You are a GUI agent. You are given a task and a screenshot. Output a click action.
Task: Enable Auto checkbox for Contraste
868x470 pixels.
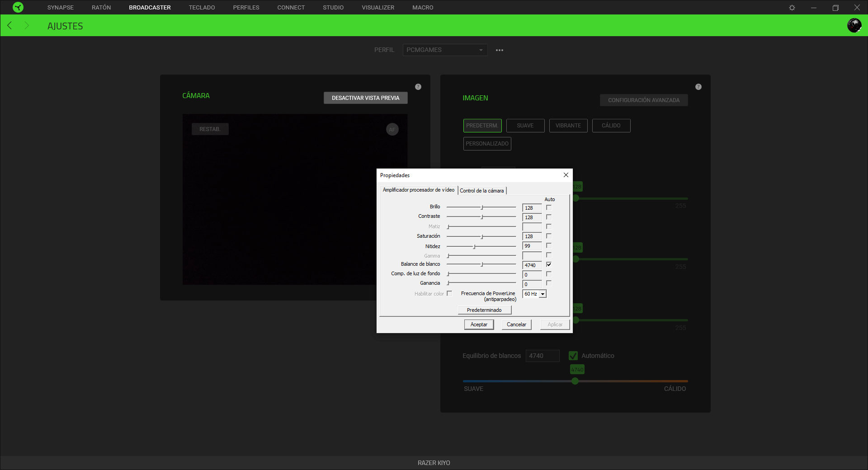tap(549, 217)
